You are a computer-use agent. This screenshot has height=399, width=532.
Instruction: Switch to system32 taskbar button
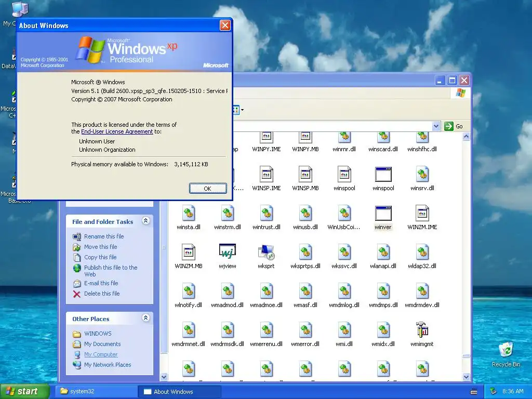coord(96,392)
